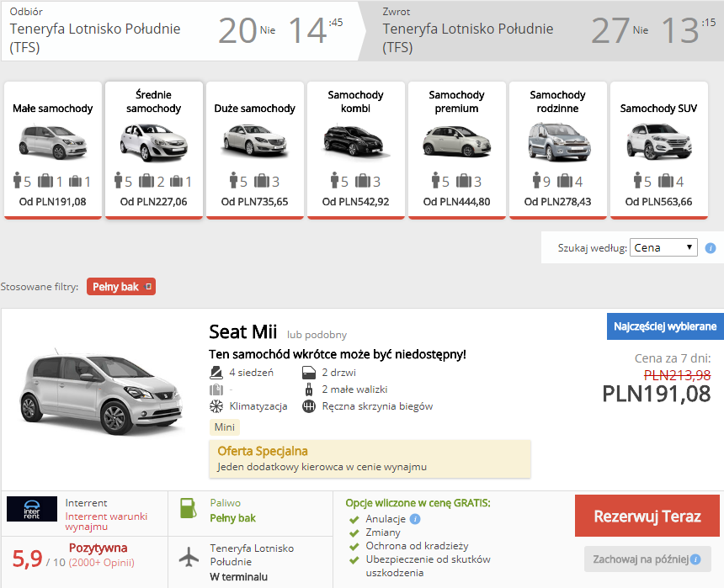Click the passenger icon in Samochody premium card

[435, 181]
